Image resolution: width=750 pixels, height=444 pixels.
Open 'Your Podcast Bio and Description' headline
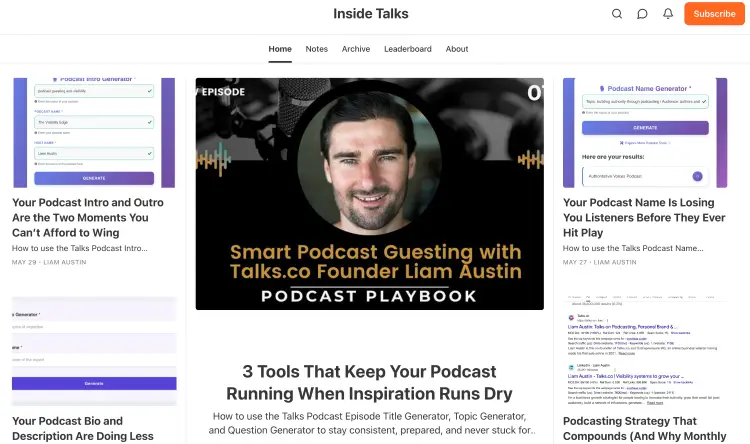click(83, 429)
